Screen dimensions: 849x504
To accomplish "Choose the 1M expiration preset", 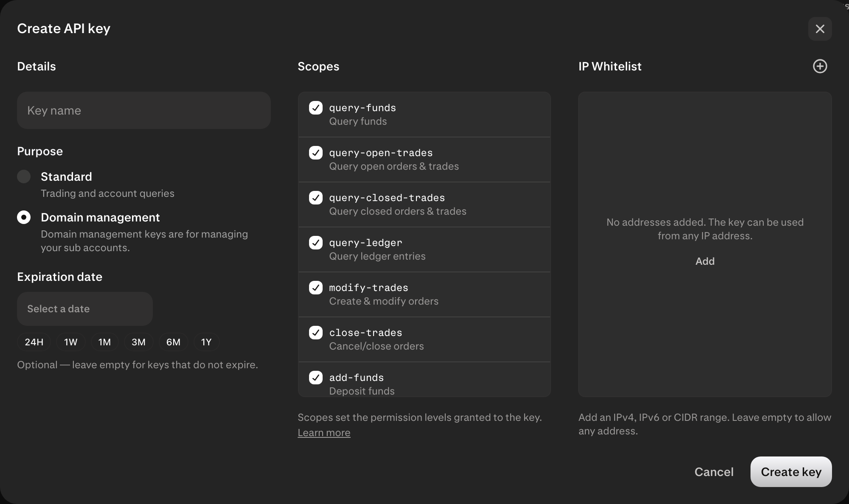I will point(104,342).
